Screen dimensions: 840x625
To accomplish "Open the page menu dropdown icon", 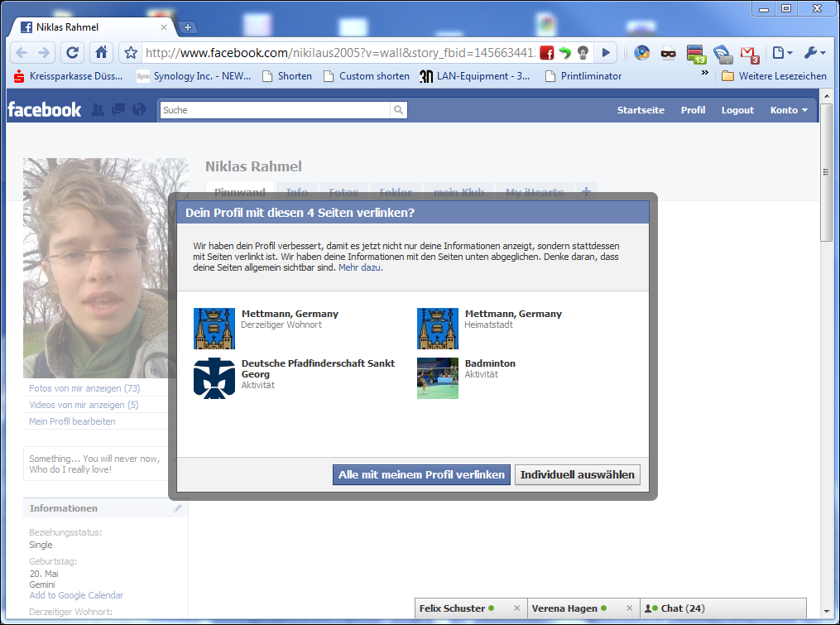I will (782, 52).
